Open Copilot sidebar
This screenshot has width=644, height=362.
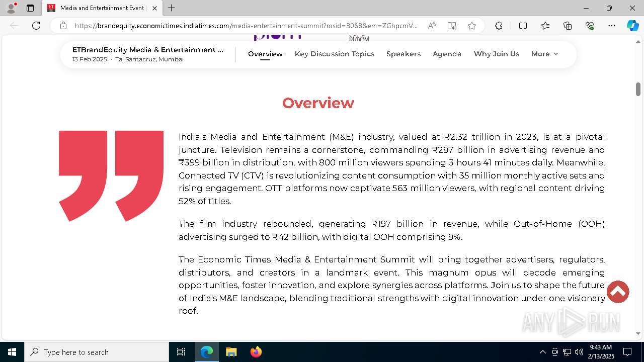(x=632, y=26)
